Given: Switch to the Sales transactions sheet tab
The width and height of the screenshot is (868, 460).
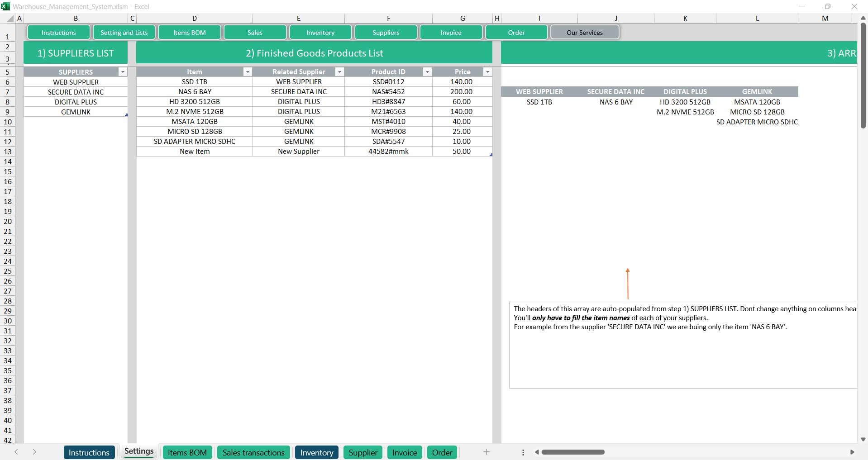Looking at the screenshot, I should (253, 452).
